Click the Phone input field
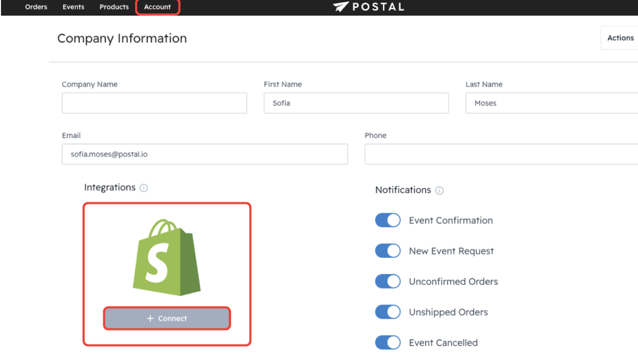This screenshot has width=638, height=364. [501, 154]
